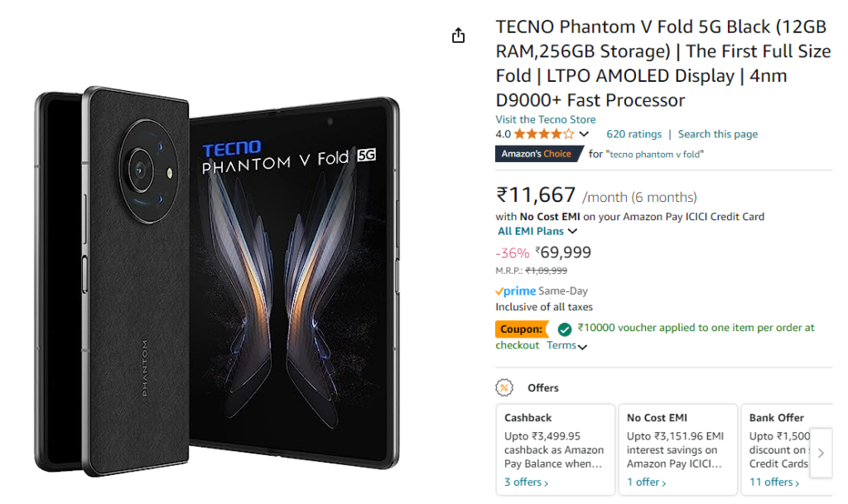
Task: Select the No Cost EMI offer card
Action: [x=677, y=447]
